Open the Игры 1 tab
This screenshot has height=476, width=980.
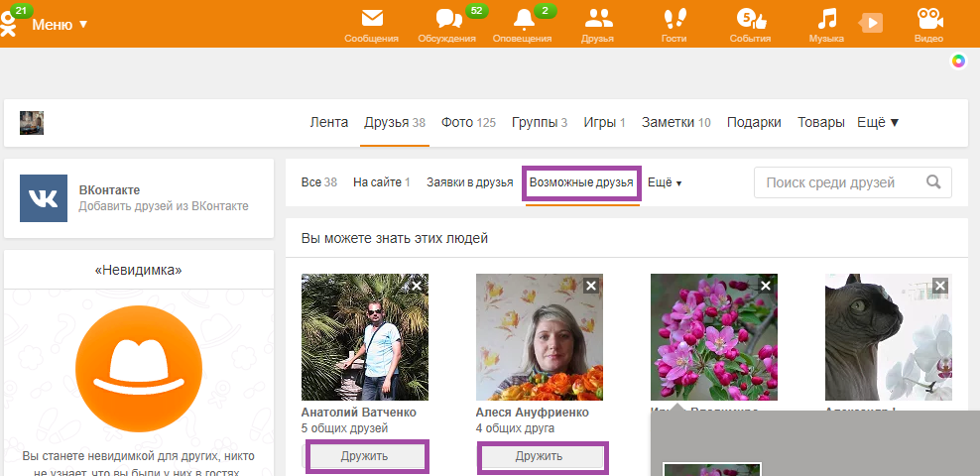(x=604, y=122)
